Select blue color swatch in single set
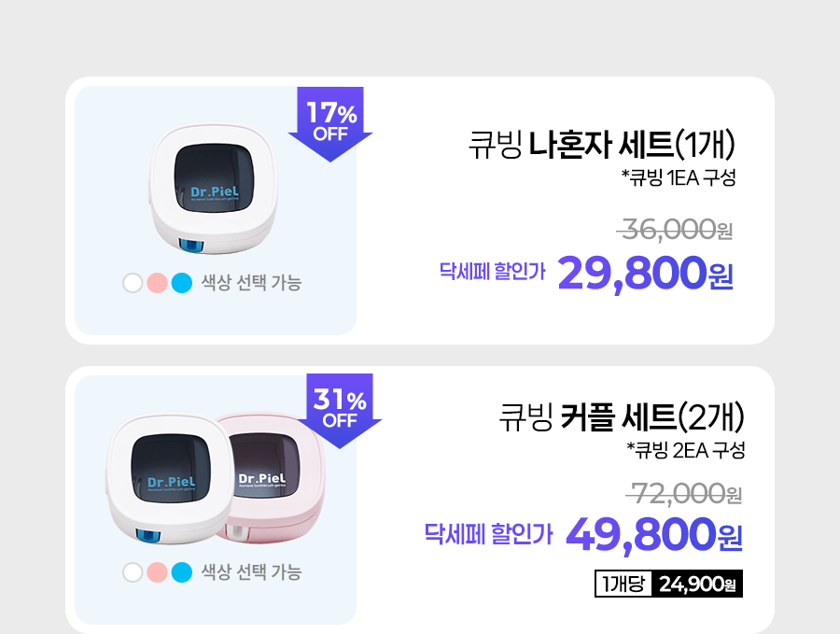The image size is (840, 634). [181, 282]
